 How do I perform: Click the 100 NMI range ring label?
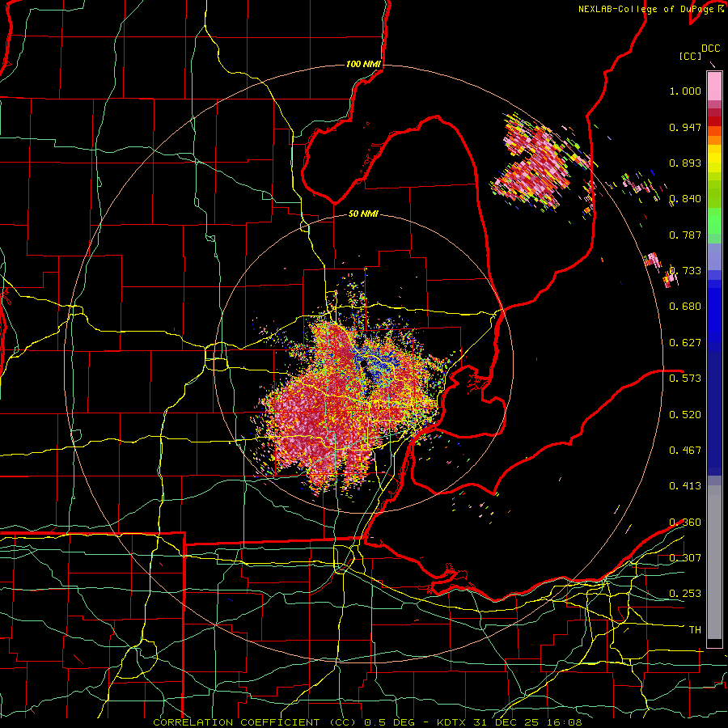coord(363,64)
